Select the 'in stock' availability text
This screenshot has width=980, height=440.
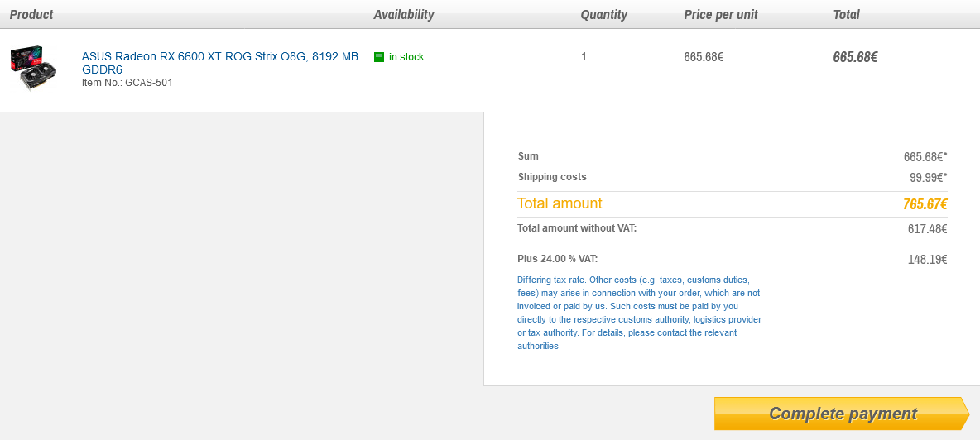406,57
